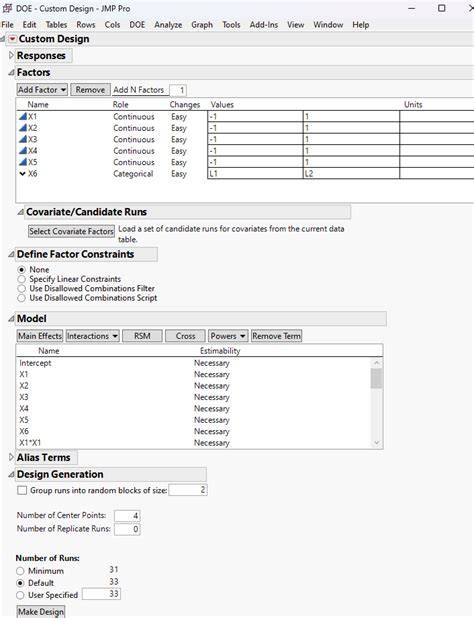Open the Edit menu
Screen dimensions: 474x618
tap(30, 24)
